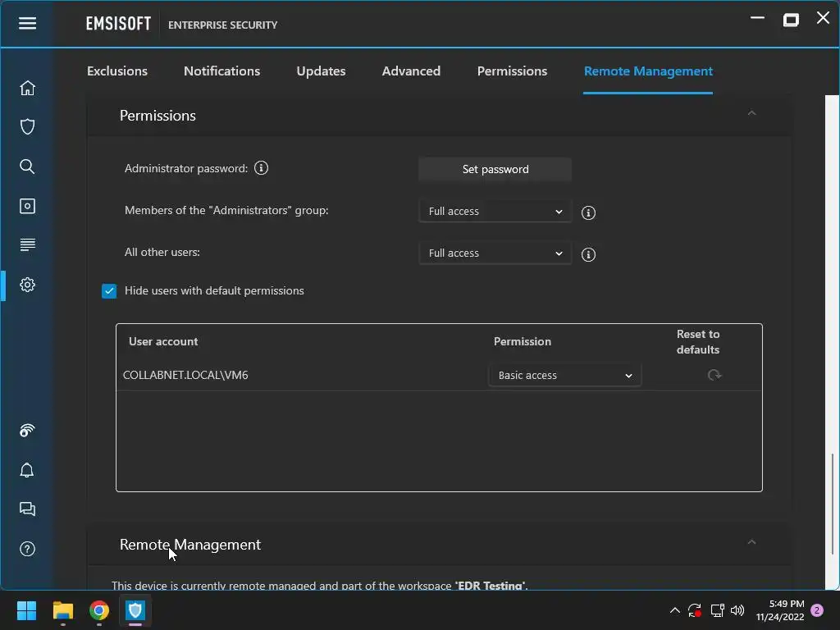Show hidden system tray icons
This screenshot has height=630, width=840.
point(675,610)
